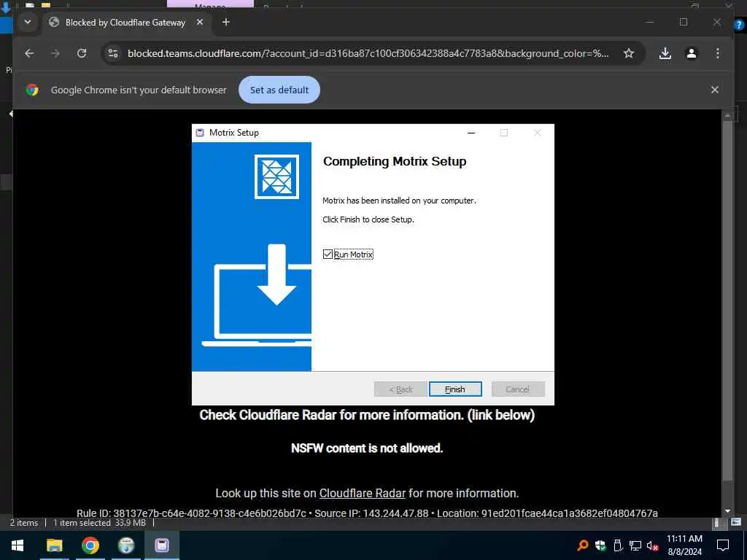
Task: Open Google Chrome from the taskbar
Action: click(90, 545)
